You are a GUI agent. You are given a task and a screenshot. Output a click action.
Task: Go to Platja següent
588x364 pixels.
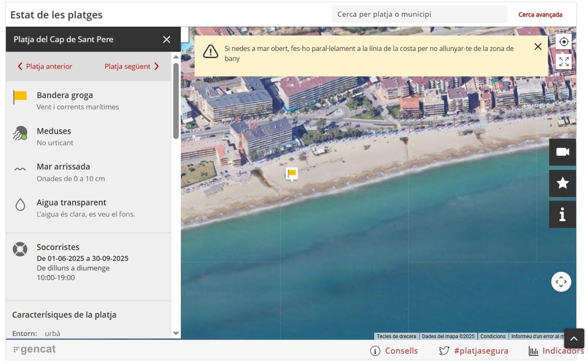pos(132,67)
